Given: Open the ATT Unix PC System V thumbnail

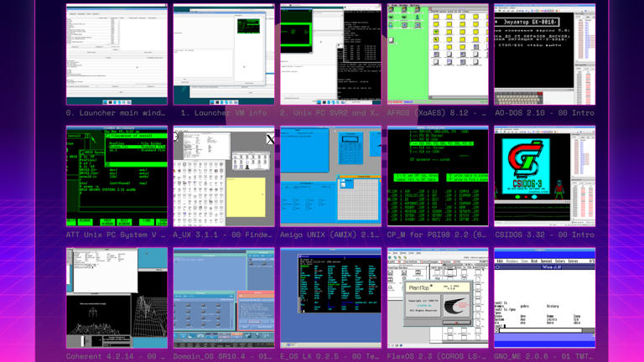Looking at the screenshot, I should (x=117, y=176).
